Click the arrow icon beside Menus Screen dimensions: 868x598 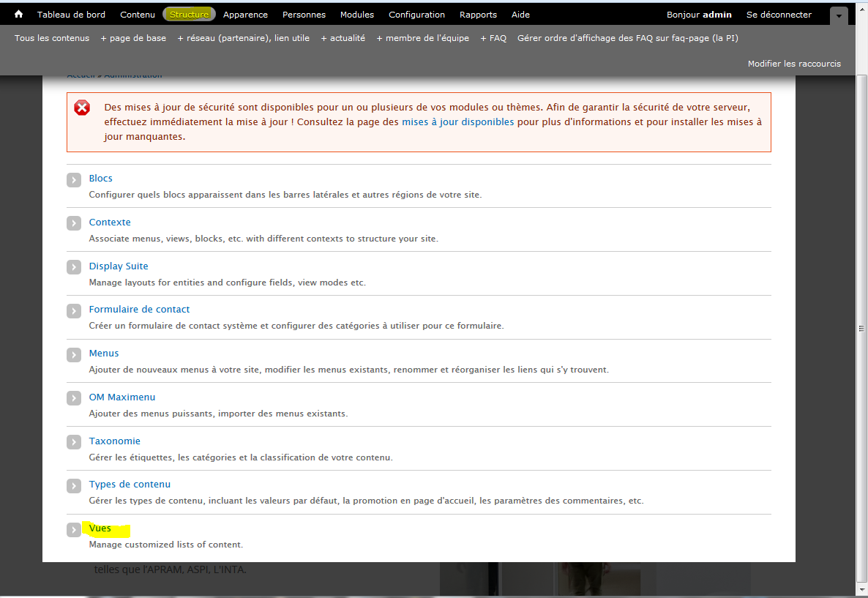(x=74, y=355)
